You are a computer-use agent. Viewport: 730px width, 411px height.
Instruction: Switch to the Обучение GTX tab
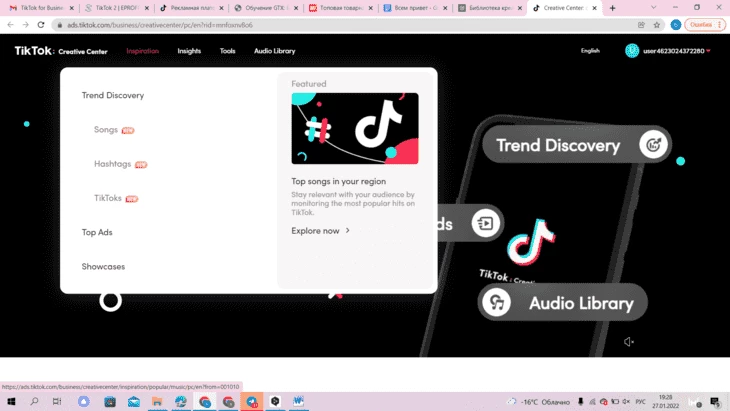[x=266, y=8]
